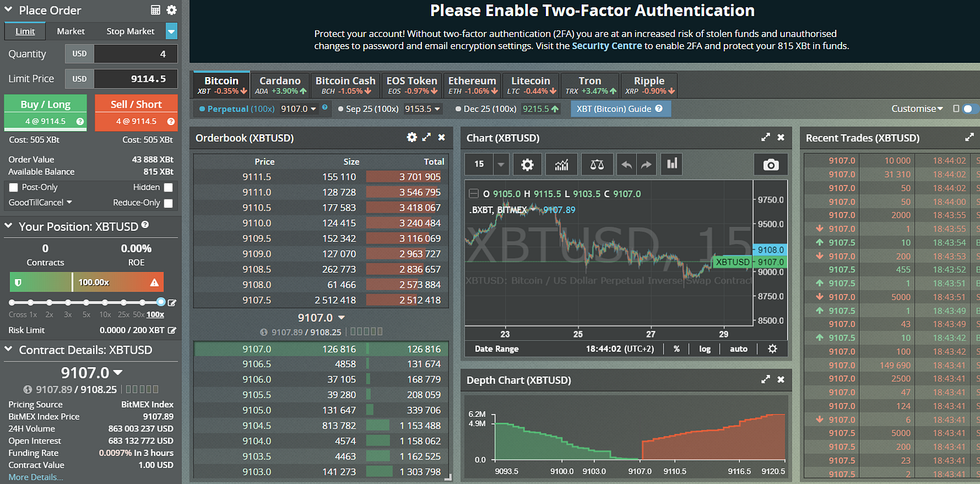This screenshot has height=484, width=980.
Task: Open the Security Centre link
Action: click(x=606, y=46)
